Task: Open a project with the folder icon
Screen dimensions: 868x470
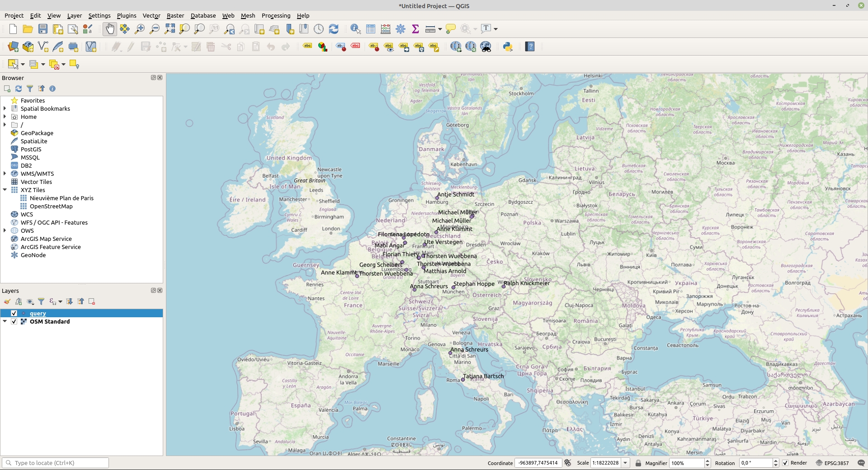Action: pos(28,29)
